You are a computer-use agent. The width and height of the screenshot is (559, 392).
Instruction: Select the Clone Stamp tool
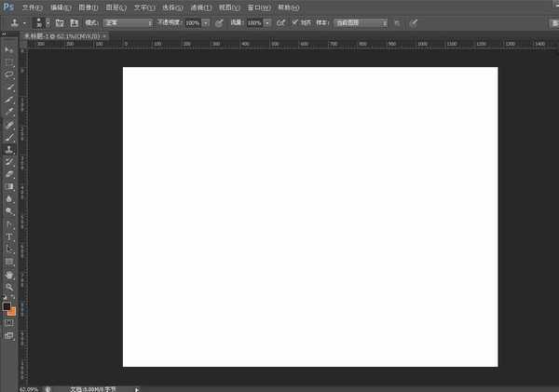pyautogui.click(x=9, y=148)
